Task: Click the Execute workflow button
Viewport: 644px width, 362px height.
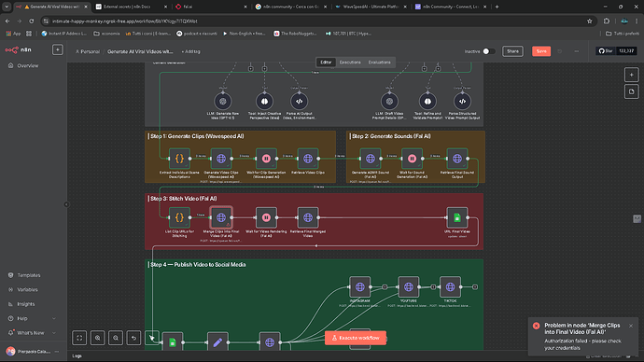Action: (356, 338)
